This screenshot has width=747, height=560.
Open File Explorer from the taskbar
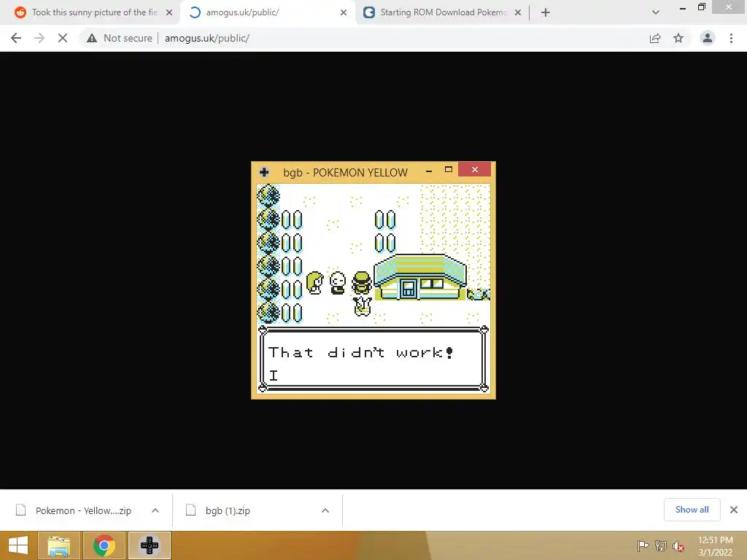tap(58, 545)
